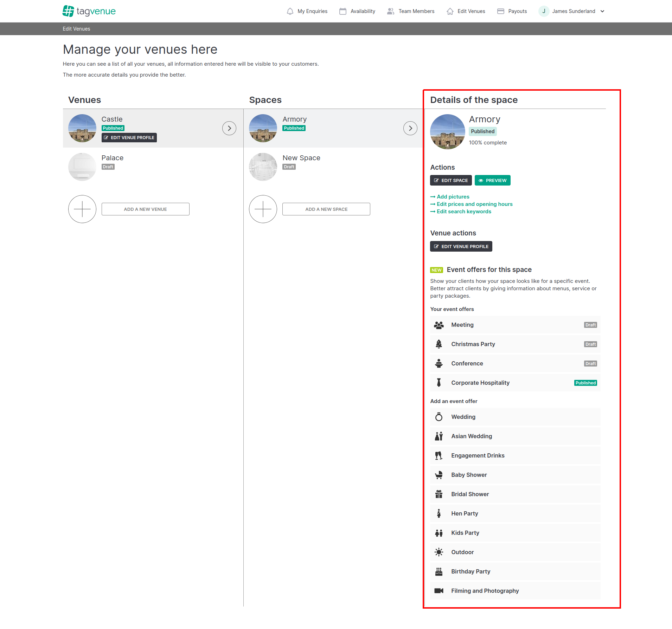Expand the Armory space arrow
The image size is (672, 629).
pos(410,128)
